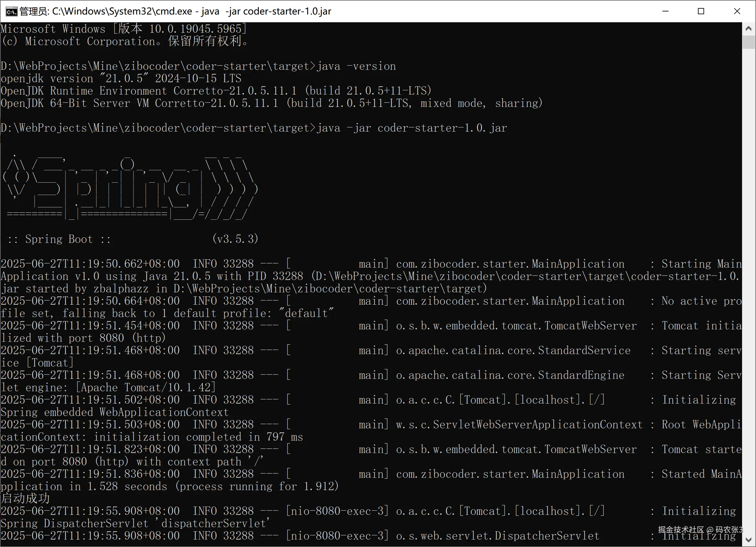This screenshot has height=547, width=756.
Task: Close the command prompt window
Action: 737,11
